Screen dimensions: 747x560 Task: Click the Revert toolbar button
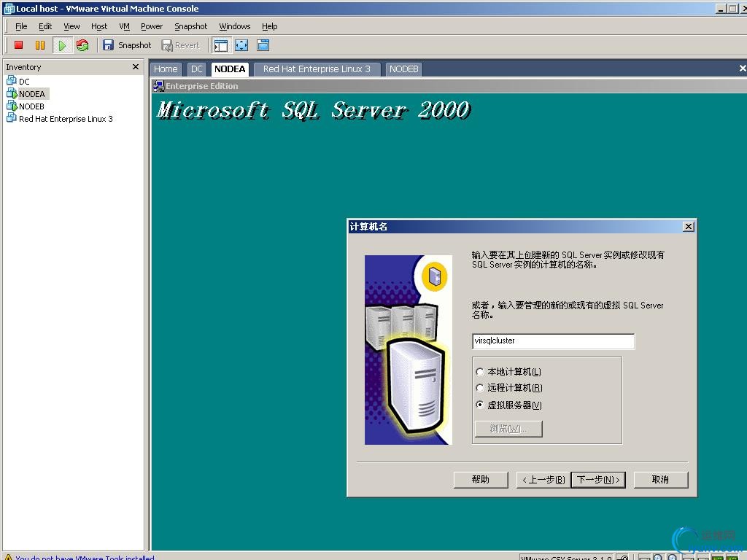click(181, 45)
